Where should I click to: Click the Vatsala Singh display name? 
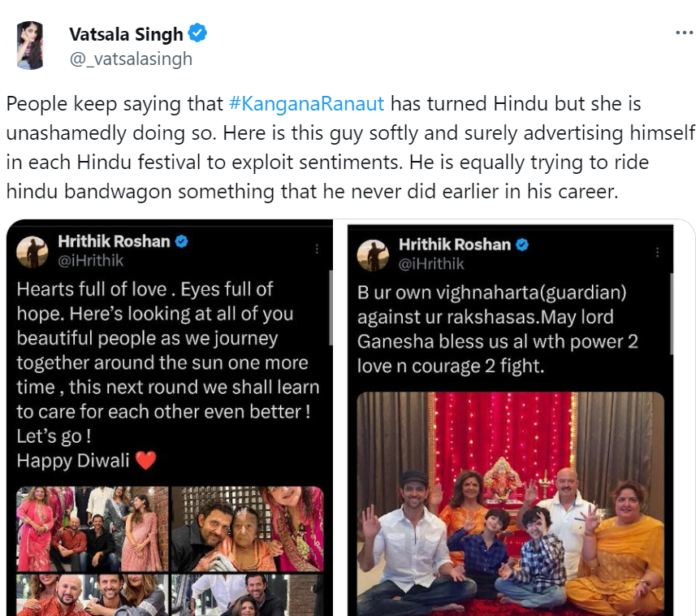[x=127, y=34]
